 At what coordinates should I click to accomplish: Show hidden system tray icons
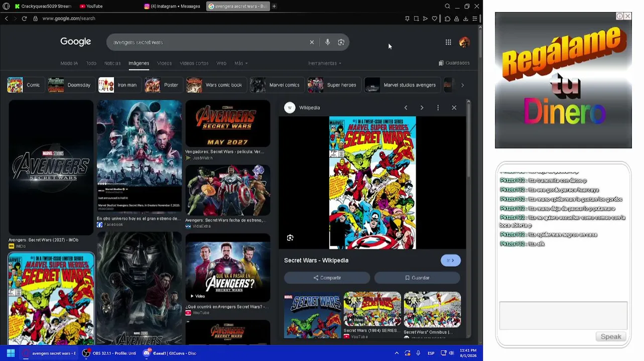(397, 353)
